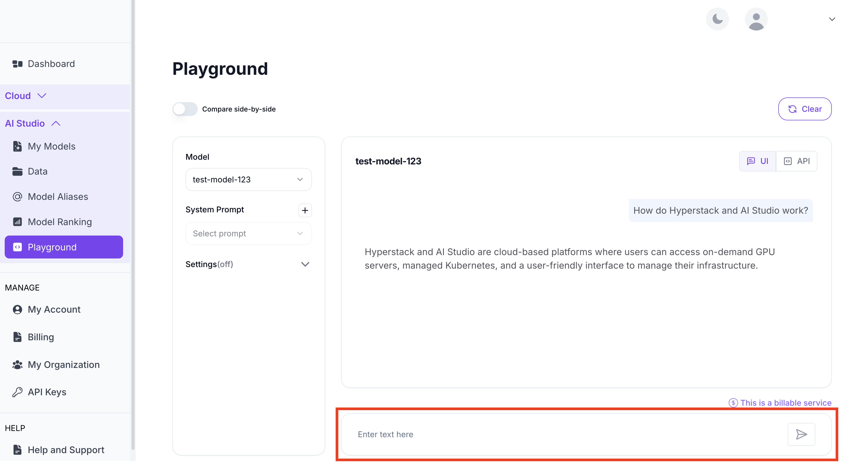Image resolution: width=868 pixels, height=469 pixels.
Task: Click the sidebar vertical scrollbar
Action: [133, 225]
